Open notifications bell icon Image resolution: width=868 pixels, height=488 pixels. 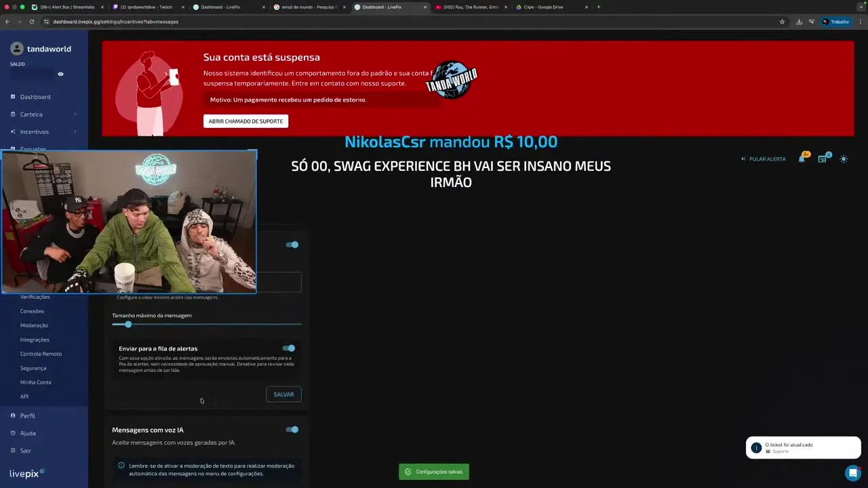tap(802, 159)
